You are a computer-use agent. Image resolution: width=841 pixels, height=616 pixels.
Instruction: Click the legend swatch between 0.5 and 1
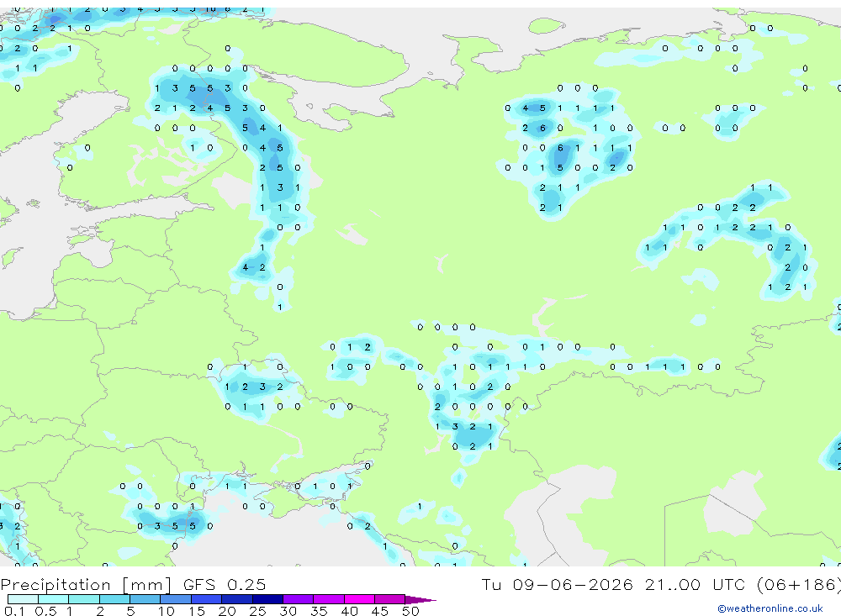[x=54, y=599]
